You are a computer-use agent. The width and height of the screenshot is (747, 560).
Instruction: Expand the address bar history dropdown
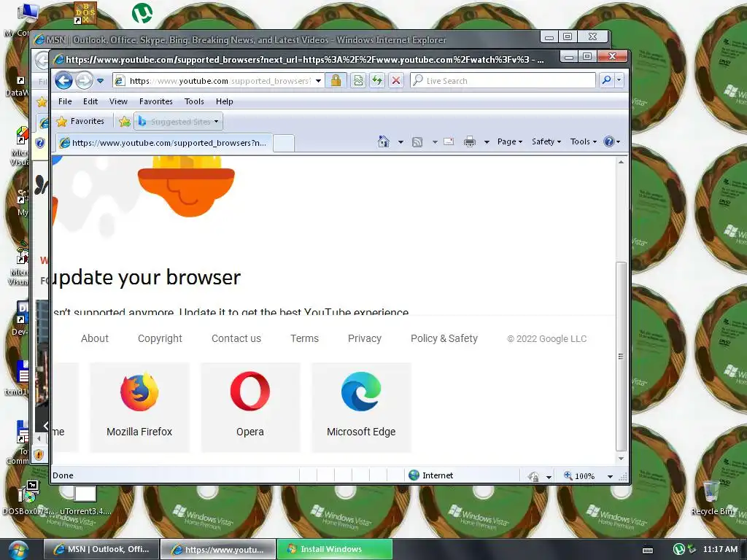pos(318,80)
